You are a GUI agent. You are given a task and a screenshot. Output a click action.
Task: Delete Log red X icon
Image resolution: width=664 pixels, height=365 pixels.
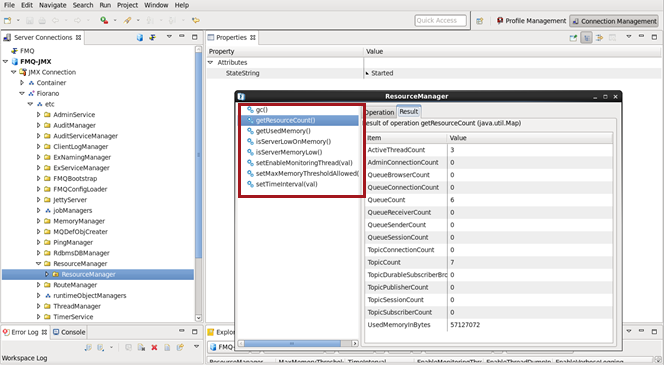pyautogui.click(x=154, y=347)
